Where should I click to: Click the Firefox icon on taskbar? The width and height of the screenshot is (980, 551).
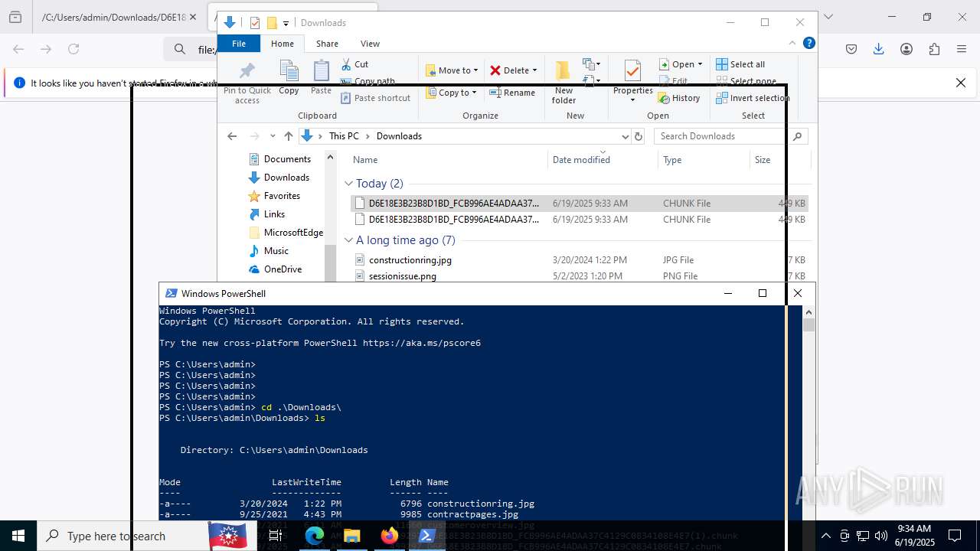(x=389, y=536)
